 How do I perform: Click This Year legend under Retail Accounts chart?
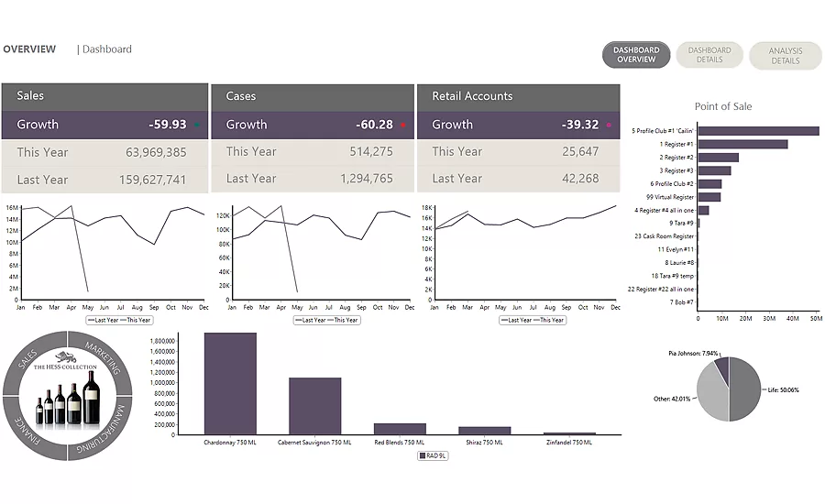(548, 320)
